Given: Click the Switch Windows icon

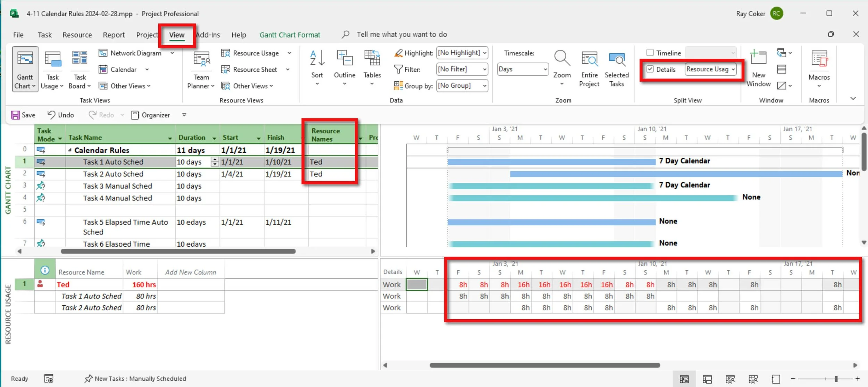Looking at the screenshot, I should tap(784, 53).
